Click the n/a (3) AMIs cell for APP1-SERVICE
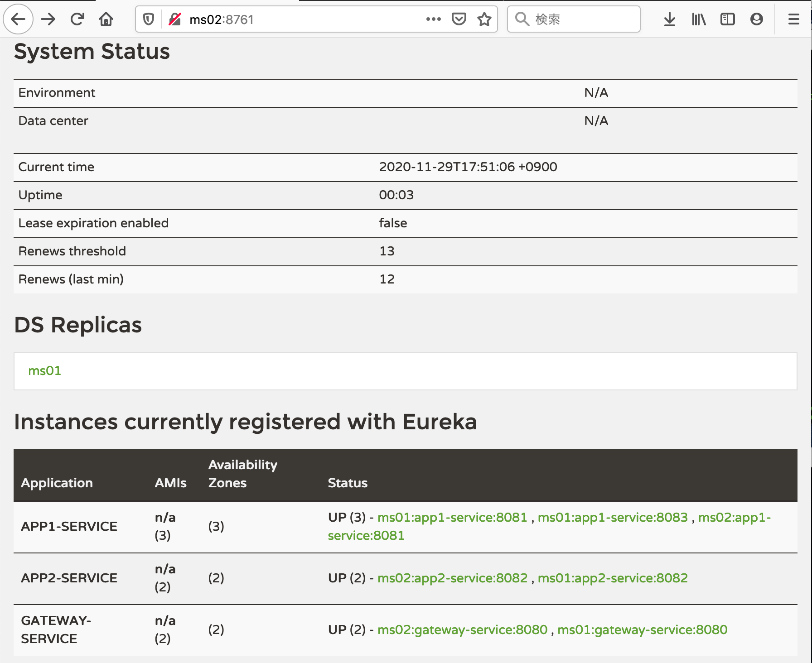The image size is (812, 663). 165,526
